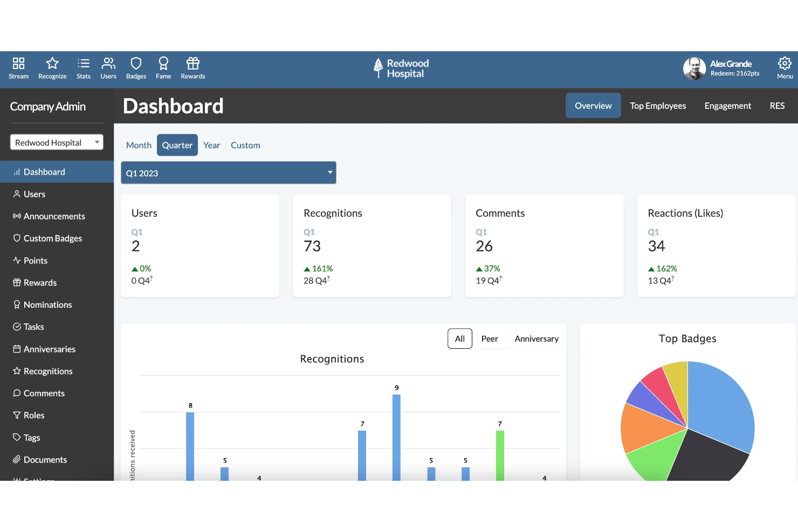Select the Month period toggle
The height and width of the screenshot is (532, 798).
[x=139, y=146]
